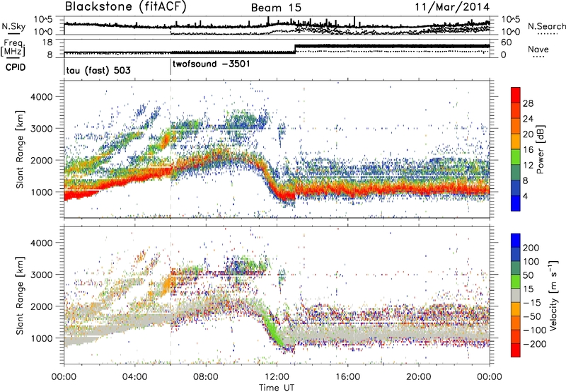Click the 12:00 time axis label

click(277, 377)
